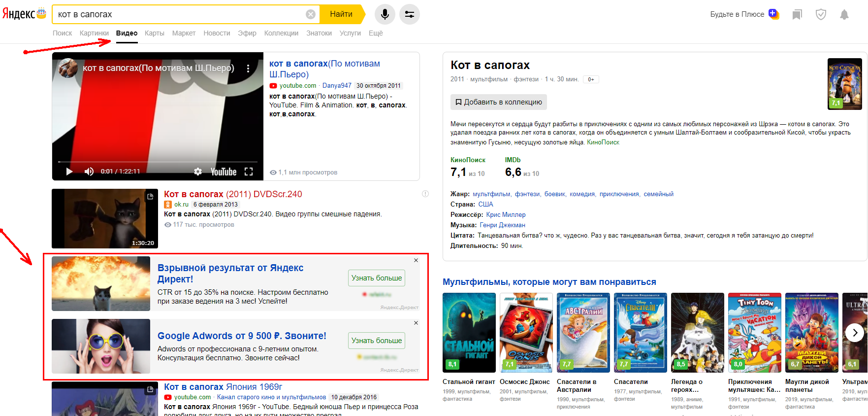This screenshot has height=416, width=868.
Task: Play the embedded YouTube video
Action: 69,172
